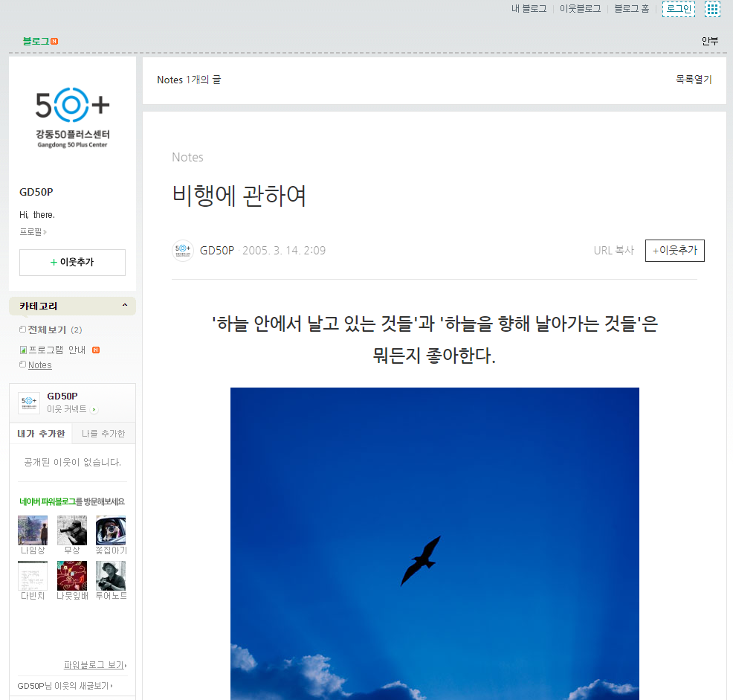
Task: Open the grid apps menu icon
Action: pyautogui.click(x=712, y=9)
